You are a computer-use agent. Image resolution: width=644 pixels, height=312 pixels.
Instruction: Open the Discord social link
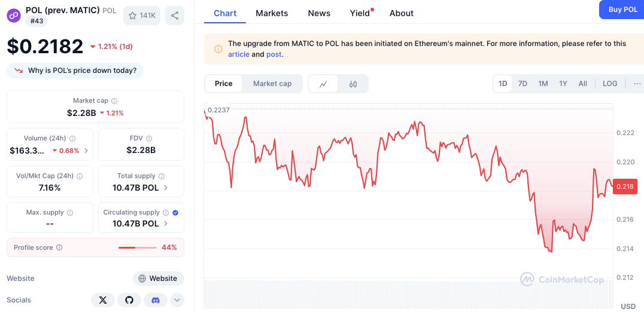point(156,300)
